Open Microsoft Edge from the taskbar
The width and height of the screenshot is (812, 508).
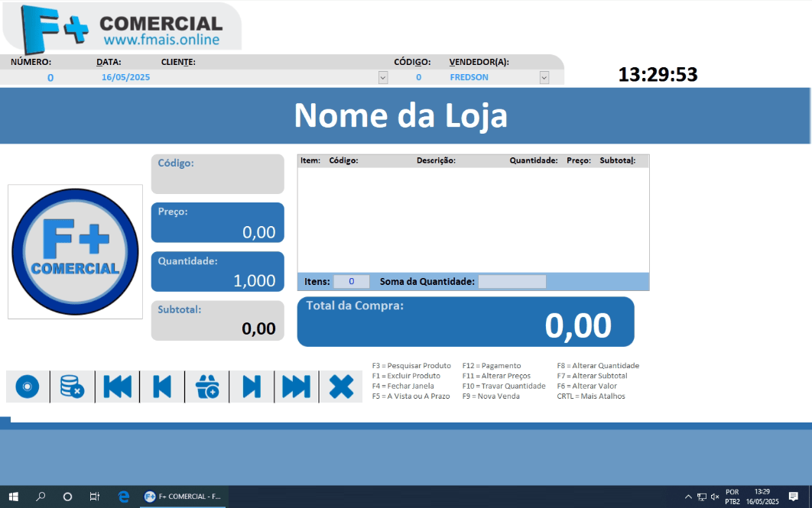point(123,497)
